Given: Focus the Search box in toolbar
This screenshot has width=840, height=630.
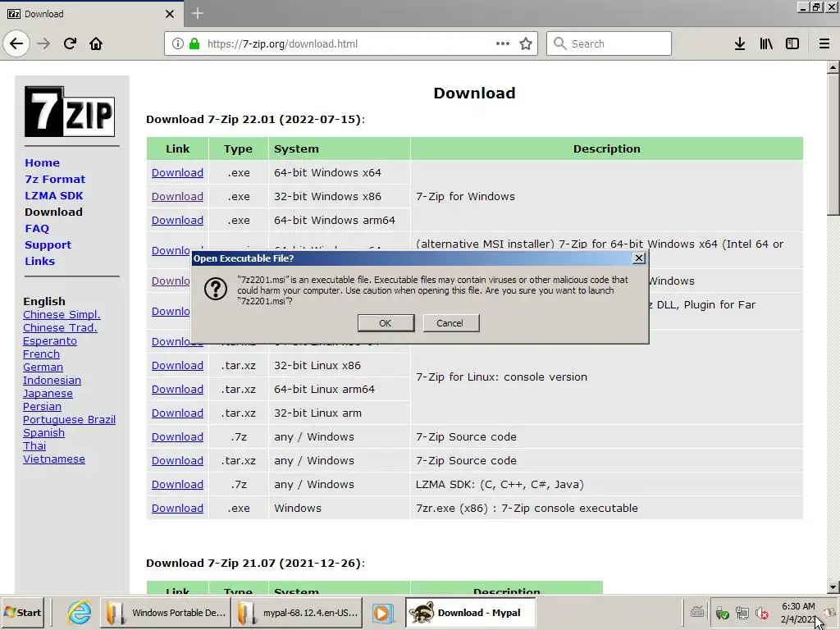Looking at the screenshot, I should tap(609, 43).
